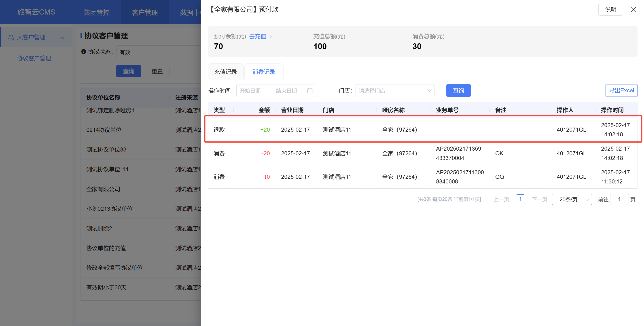Click the 业务单号 column header
Image resolution: width=644 pixels, height=326 pixels.
(x=447, y=110)
